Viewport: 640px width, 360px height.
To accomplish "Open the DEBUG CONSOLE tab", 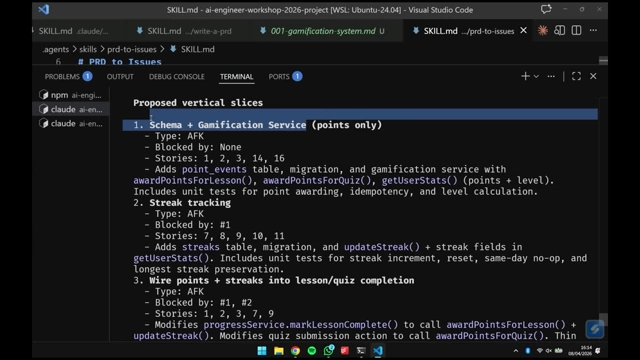I will point(176,77).
